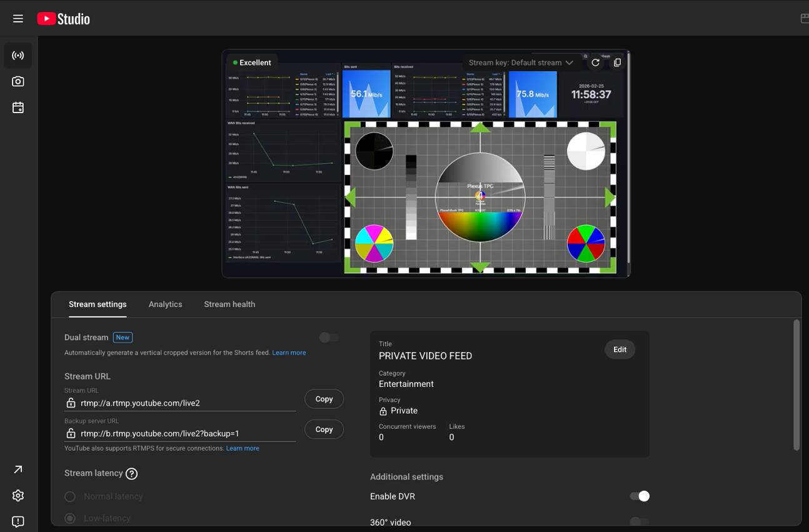Open the settings gear icon
Screen dimensions: 809x532
tap(18, 496)
